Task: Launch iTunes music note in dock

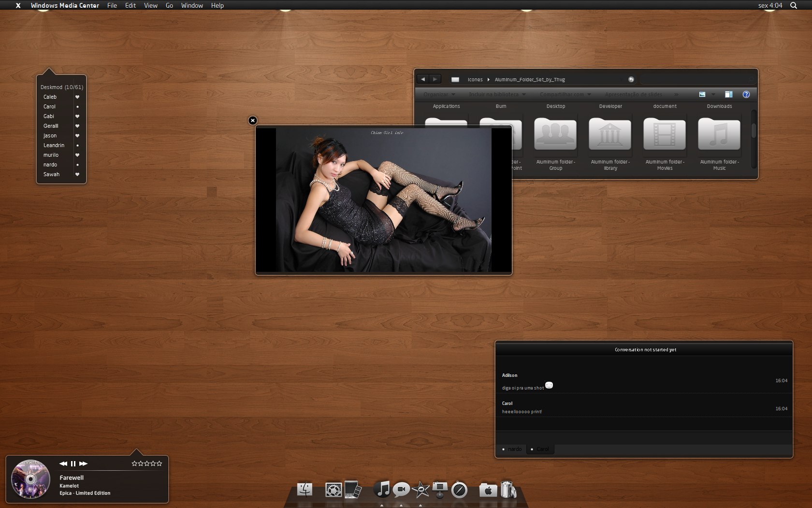Action: (x=382, y=489)
